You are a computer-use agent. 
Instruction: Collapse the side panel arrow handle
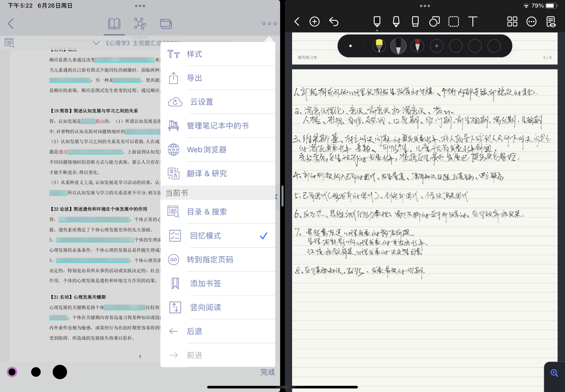[x=277, y=197]
